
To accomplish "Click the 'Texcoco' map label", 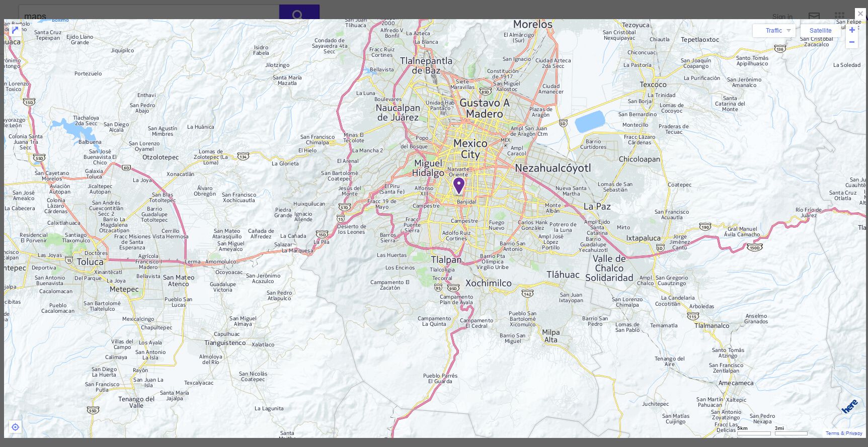I will tap(653, 84).
